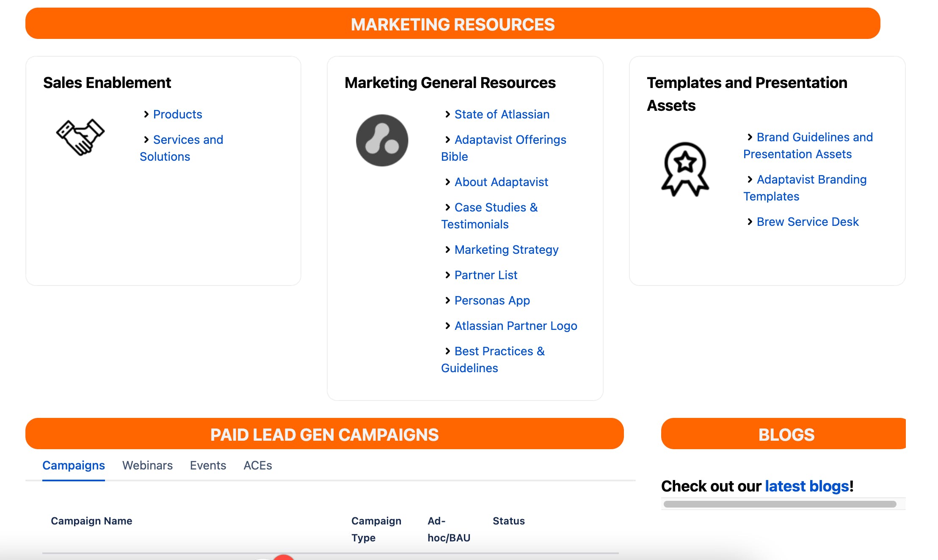Open Atlassian Partner Logo link
This screenshot has width=938, height=560.
516,326
